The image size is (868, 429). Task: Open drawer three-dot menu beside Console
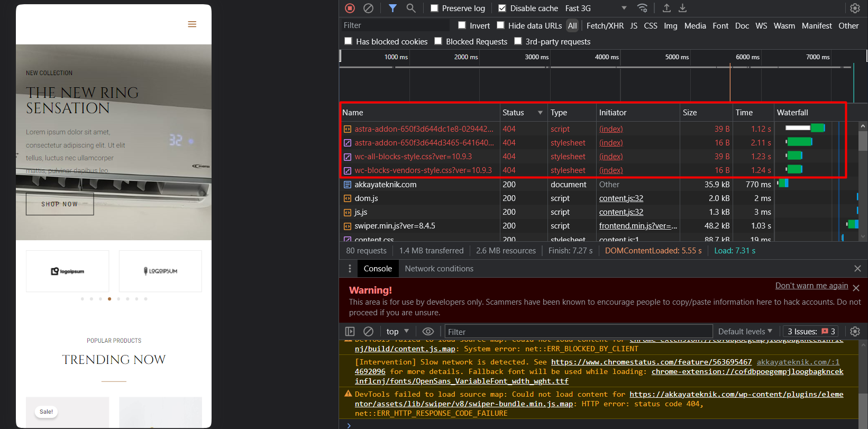[350, 269]
